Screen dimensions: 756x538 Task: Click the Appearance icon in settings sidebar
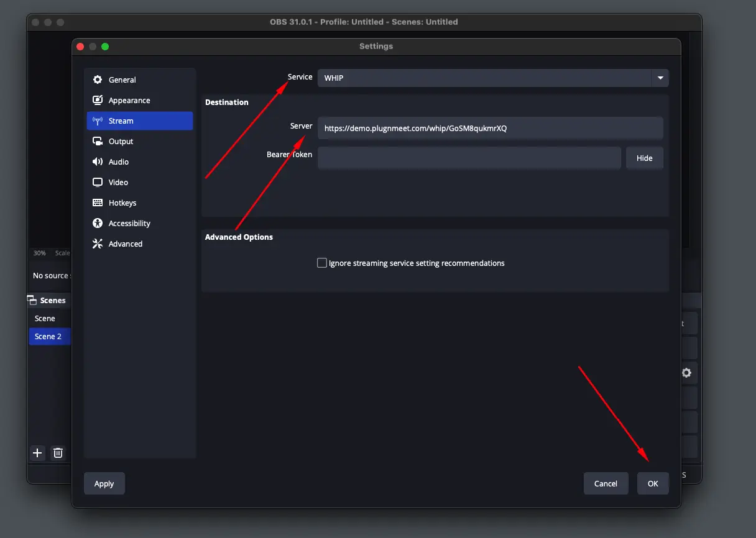coord(98,100)
